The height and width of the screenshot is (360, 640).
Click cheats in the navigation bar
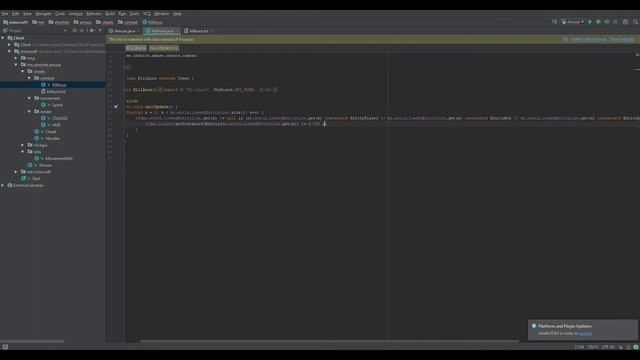click(105, 22)
